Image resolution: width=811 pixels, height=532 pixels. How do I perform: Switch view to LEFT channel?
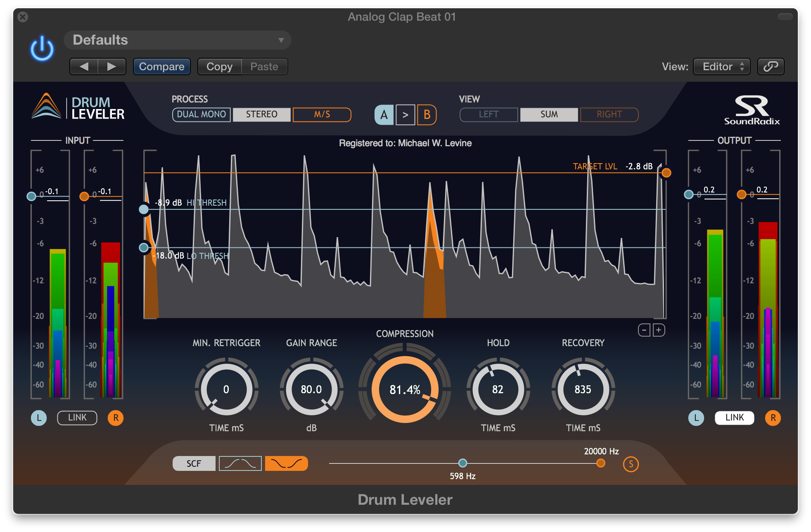pos(488,114)
